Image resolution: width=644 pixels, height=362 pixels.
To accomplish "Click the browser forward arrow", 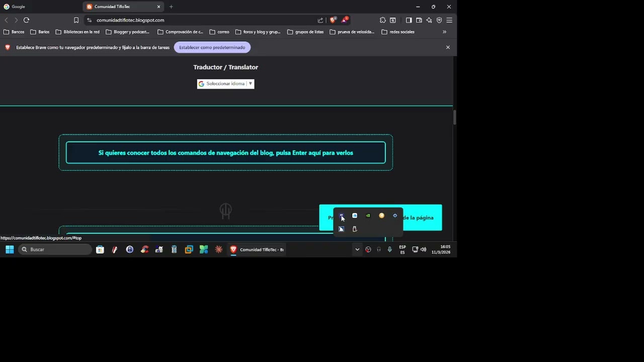I will [16, 20].
